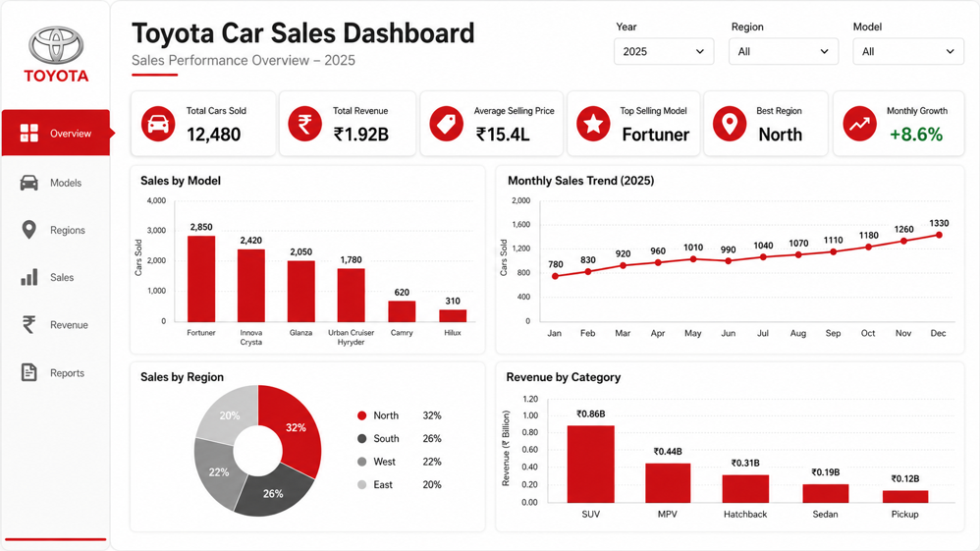Click the 2,850 label above Fortuner bar
The image size is (980, 551).
point(201,227)
